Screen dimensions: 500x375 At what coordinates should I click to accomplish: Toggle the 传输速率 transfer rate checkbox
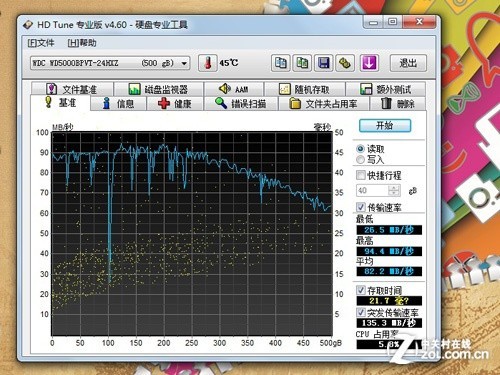coord(361,207)
